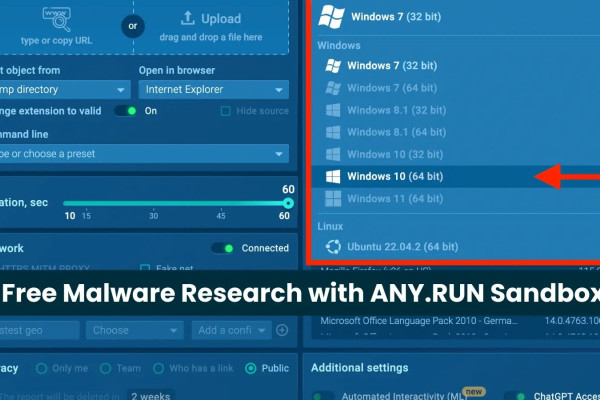Collapse the selected Windows 7 (32 bit) OS header
This screenshot has height=400, width=600.
click(x=455, y=17)
